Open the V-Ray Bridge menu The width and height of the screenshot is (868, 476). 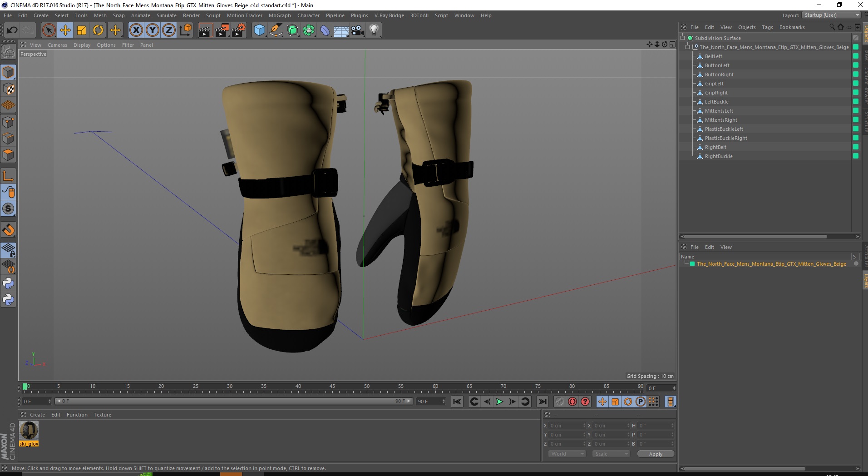(389, 15)
